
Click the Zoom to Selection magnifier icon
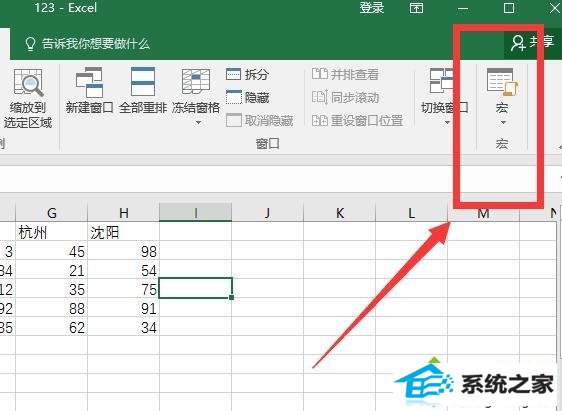tap(29, 82)
